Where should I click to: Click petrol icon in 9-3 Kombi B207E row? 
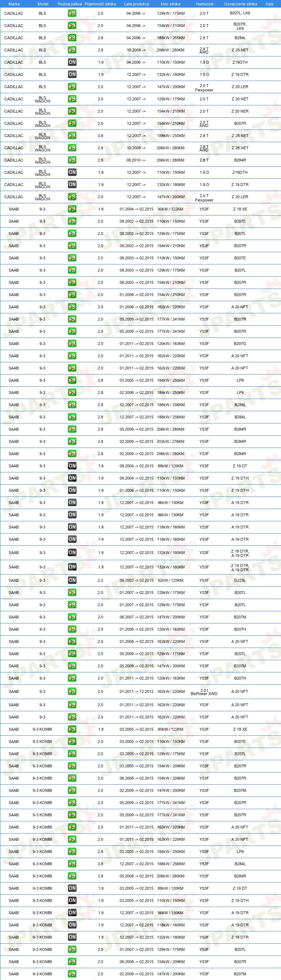click(72, 741)
